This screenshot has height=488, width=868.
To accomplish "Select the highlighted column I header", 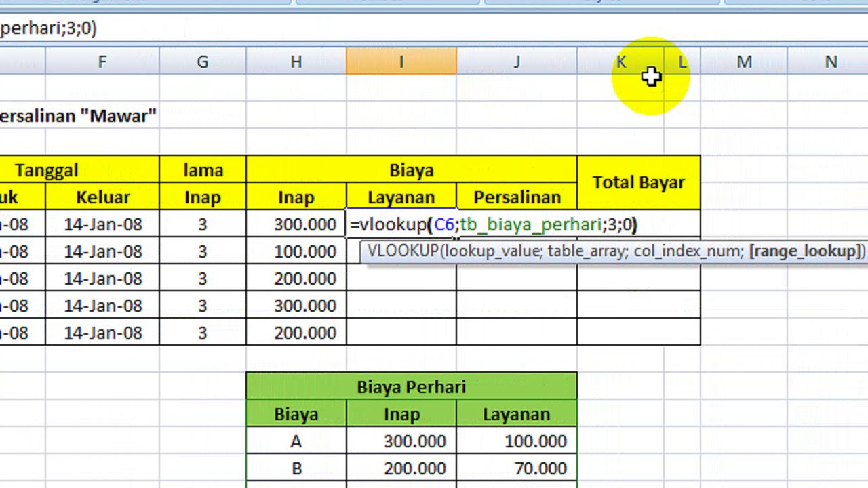I will pos(401,62).
